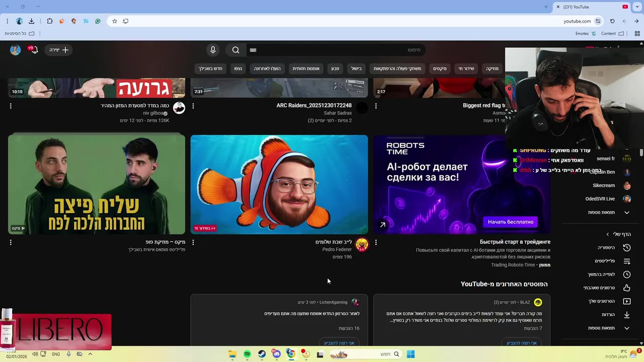Open site info icon beside youtube.com

[598, 21]
